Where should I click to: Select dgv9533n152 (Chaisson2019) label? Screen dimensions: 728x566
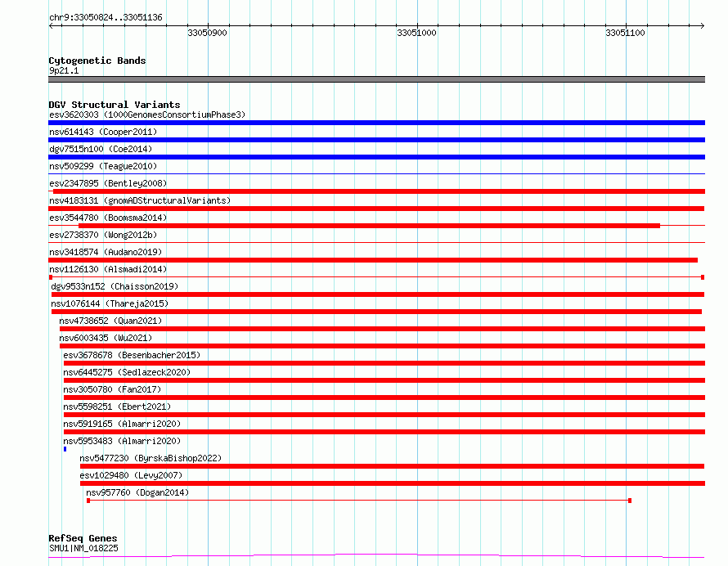click(x=115, y=286)
